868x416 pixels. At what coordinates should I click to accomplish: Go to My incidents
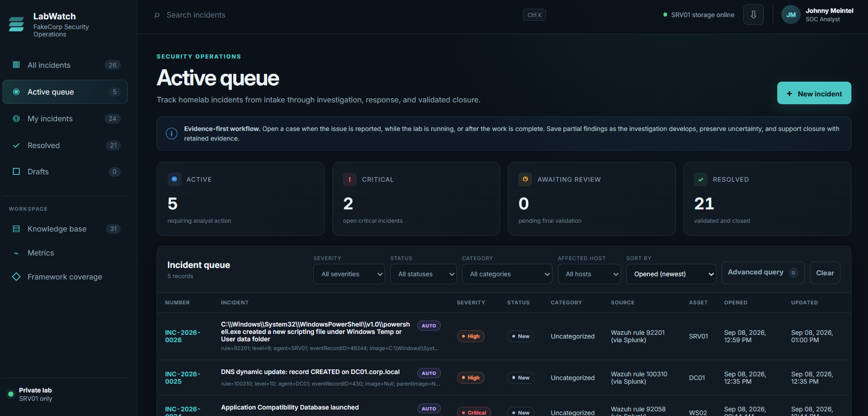coord(65,119)
